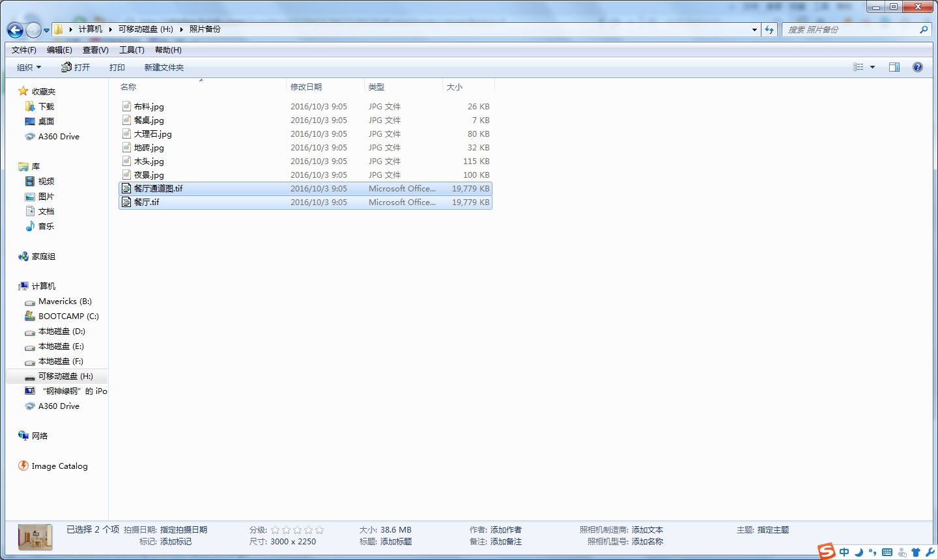Expand the arrow after 计算机 in breadcrumb
Screen dimensions: 938x560
click(111, 29)
